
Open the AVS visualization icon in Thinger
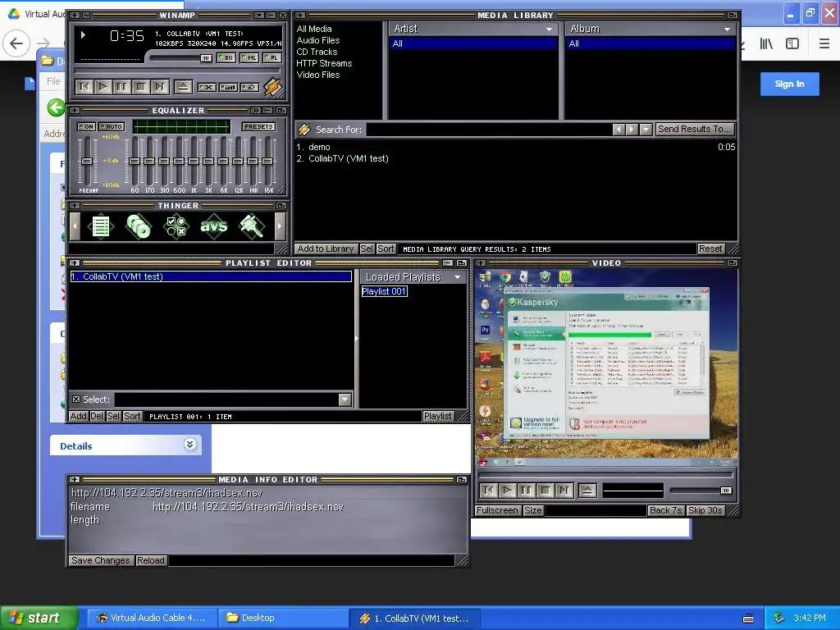point(214,226)
